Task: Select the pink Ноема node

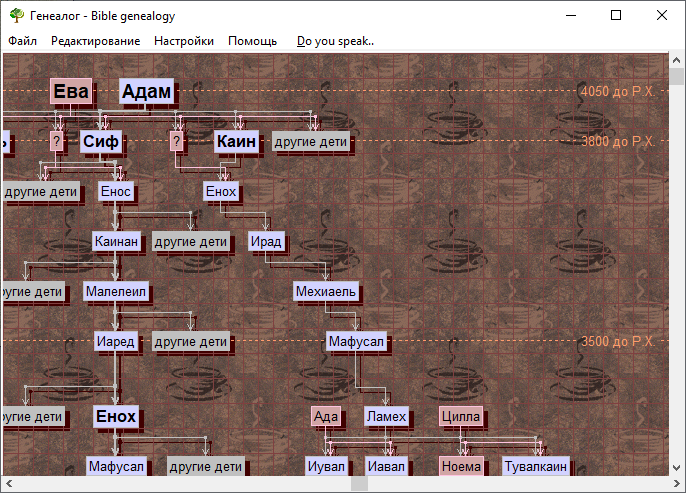Action: click(461, 467)
